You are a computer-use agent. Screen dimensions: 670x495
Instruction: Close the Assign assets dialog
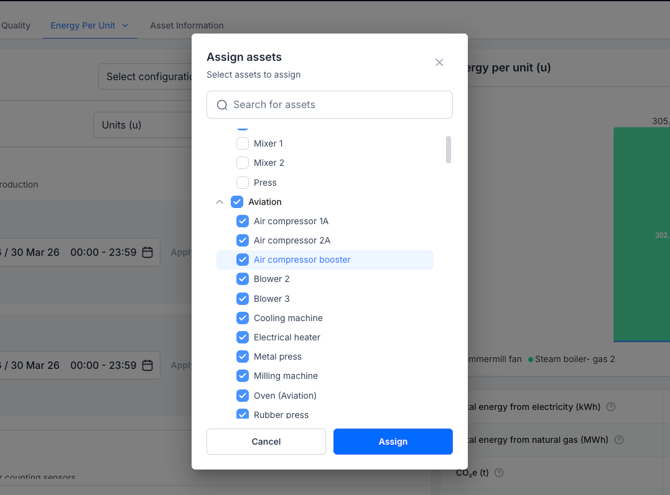pos(439,62)
